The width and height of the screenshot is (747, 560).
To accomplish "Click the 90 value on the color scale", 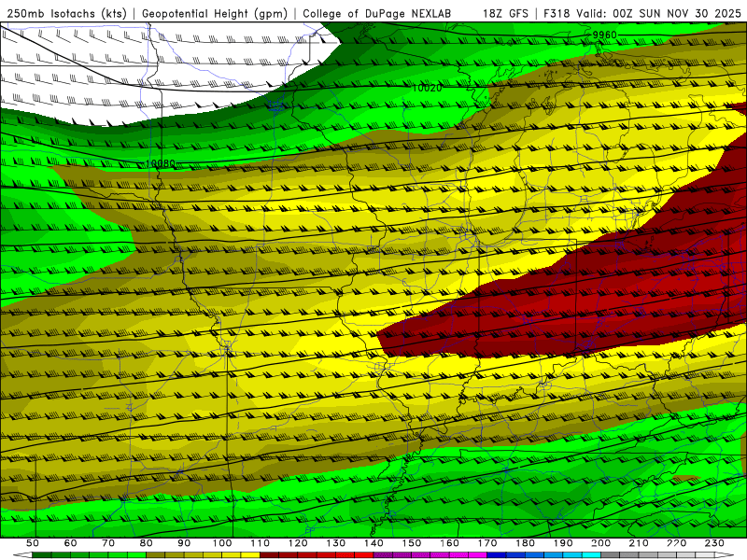I will click(x=184, y=543).
